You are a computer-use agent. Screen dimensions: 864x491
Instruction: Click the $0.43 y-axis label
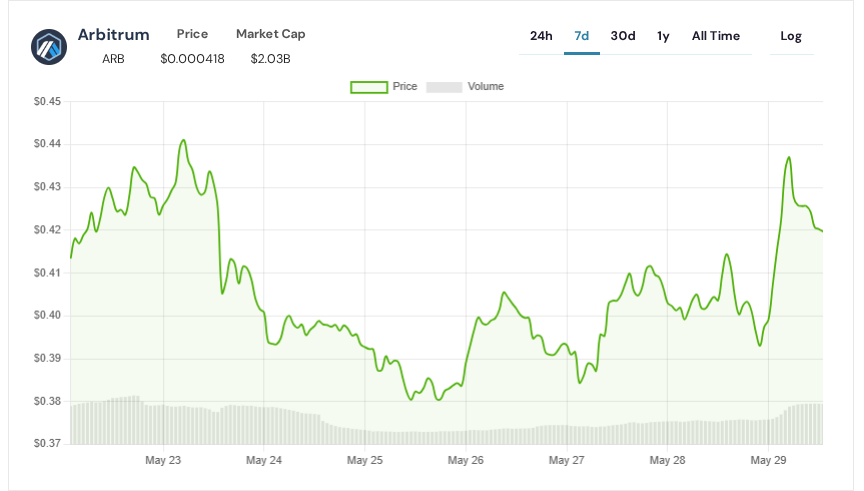(x=47, y=187)
